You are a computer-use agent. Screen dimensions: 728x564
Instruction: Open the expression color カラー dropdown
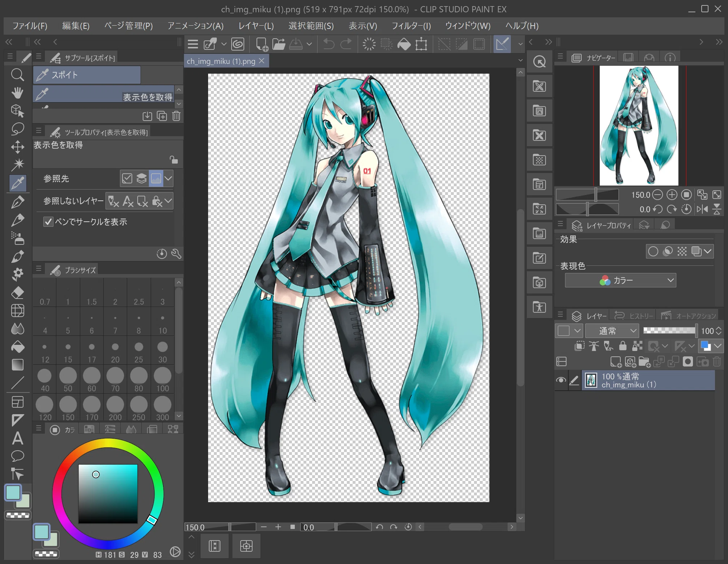620,280
